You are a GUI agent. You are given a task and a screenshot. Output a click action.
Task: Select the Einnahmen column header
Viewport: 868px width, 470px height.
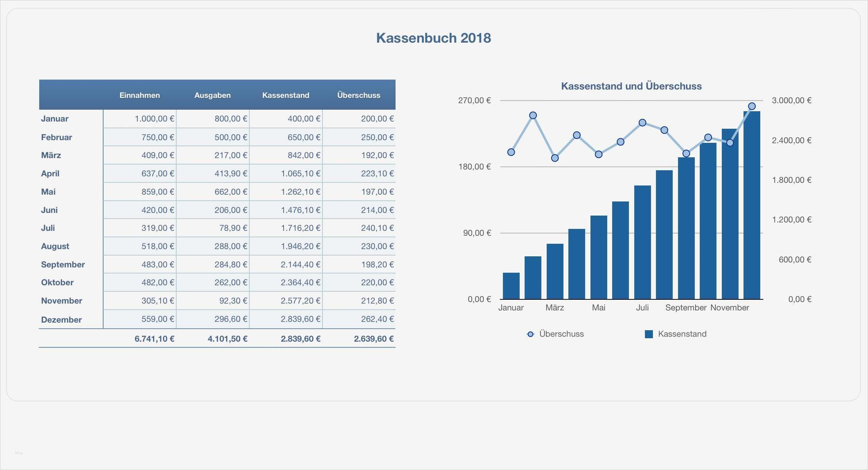139,95
